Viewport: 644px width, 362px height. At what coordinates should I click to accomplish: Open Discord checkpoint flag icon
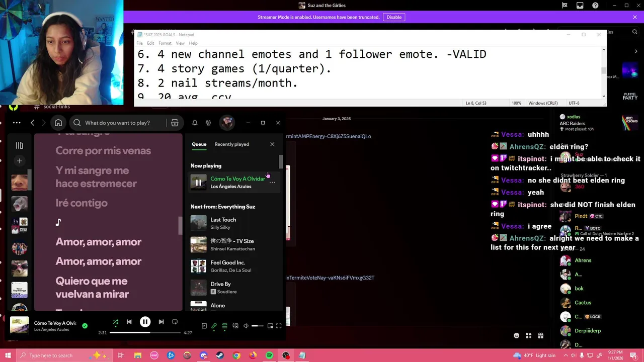tap(565, 6)
